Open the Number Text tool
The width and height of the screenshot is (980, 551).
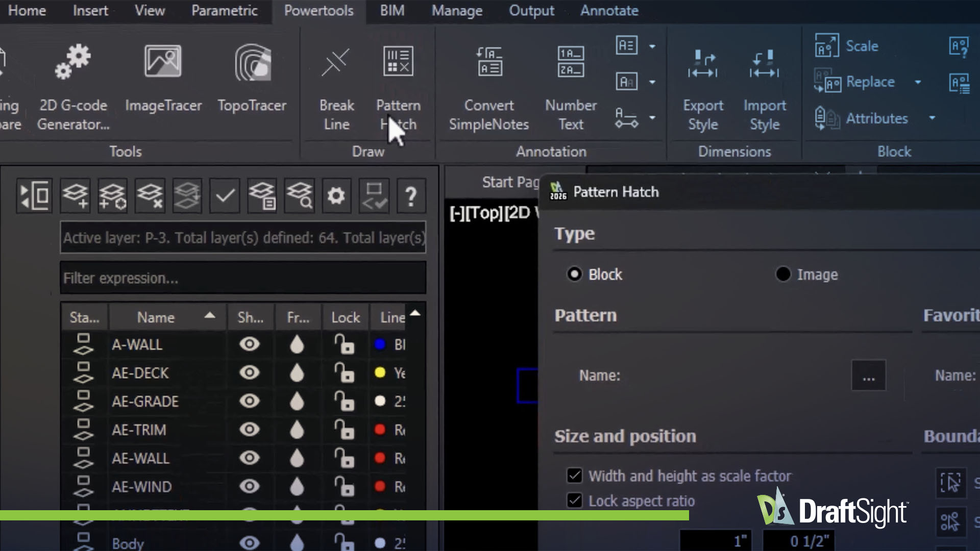[571, 88]
